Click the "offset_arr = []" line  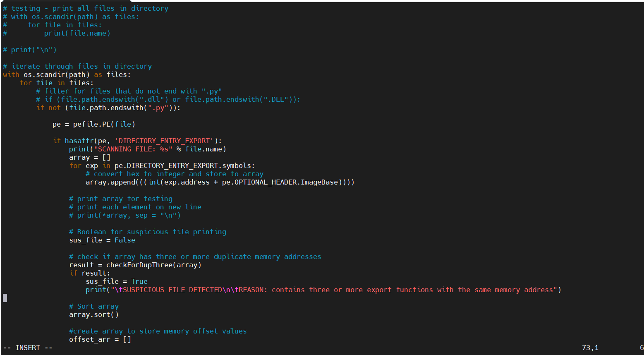(x=99, y=339)
